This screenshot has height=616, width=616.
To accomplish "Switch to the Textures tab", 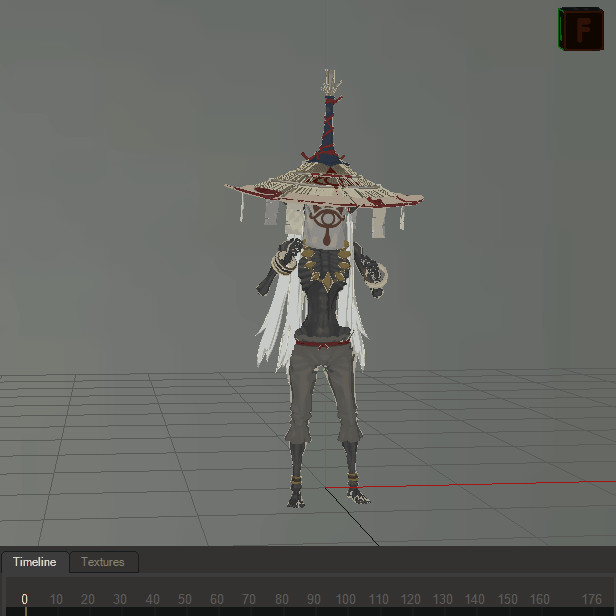I will coord(103,562).
